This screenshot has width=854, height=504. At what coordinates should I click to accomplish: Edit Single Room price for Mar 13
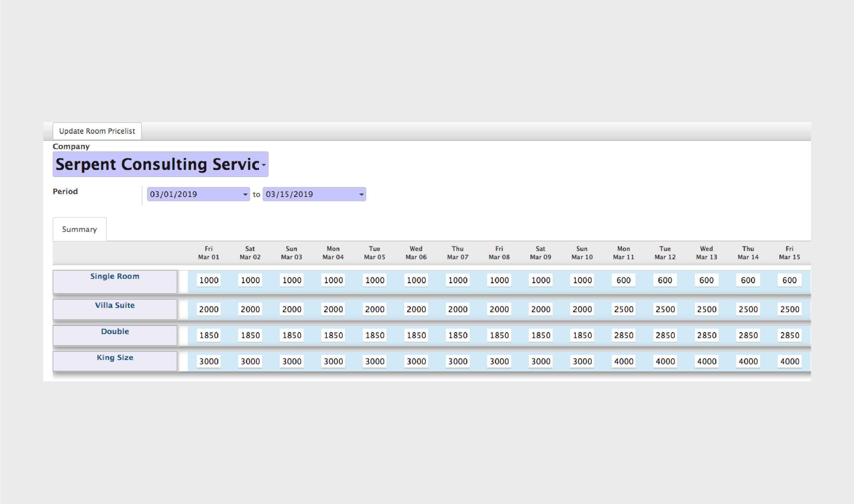[x=707, y=280]
